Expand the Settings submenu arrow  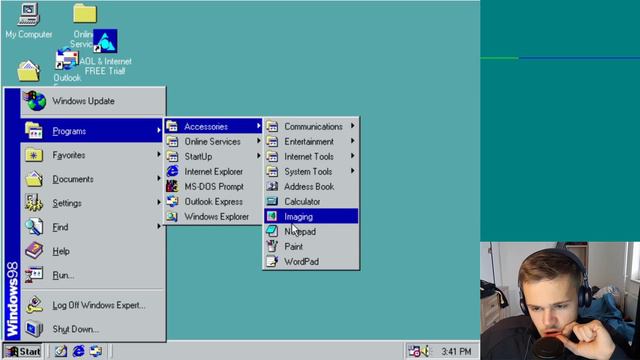(159, 202)
